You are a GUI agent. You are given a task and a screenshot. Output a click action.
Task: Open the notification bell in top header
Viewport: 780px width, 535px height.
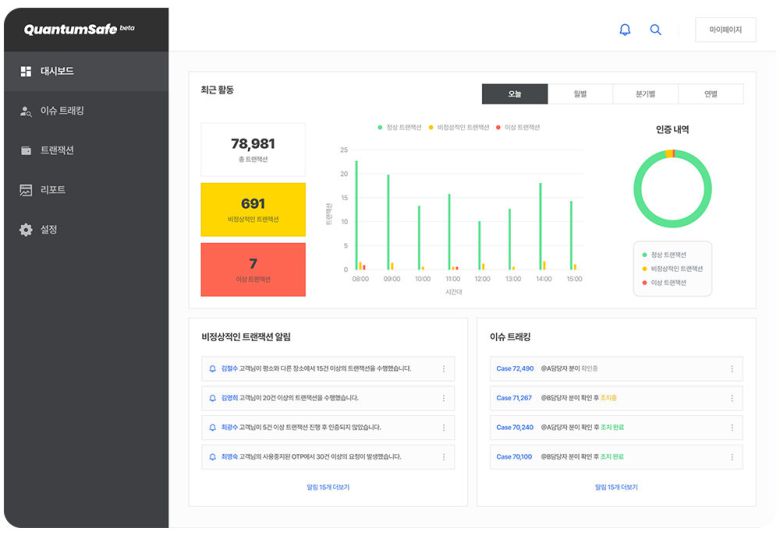[x=625, y=30]
